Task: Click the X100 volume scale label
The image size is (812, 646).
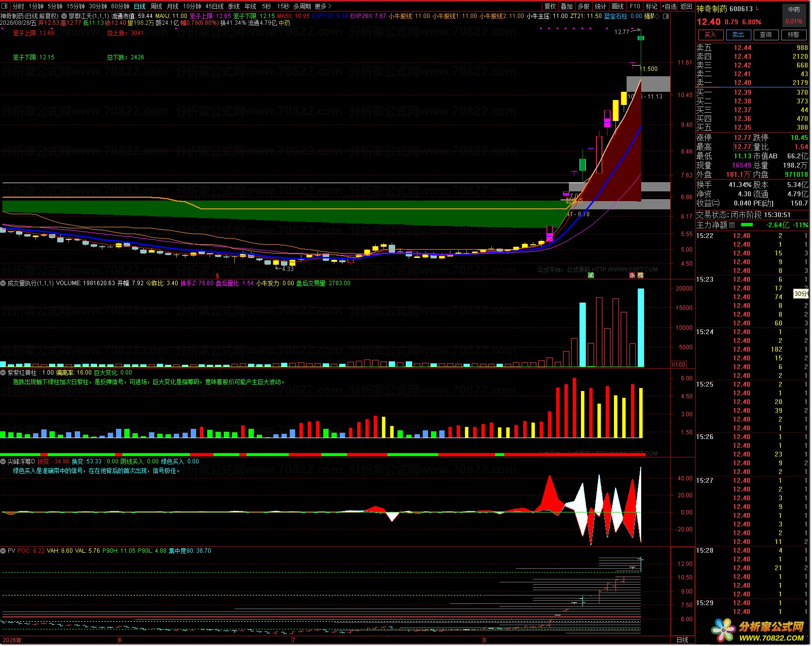Action: [x=679, y=365]
